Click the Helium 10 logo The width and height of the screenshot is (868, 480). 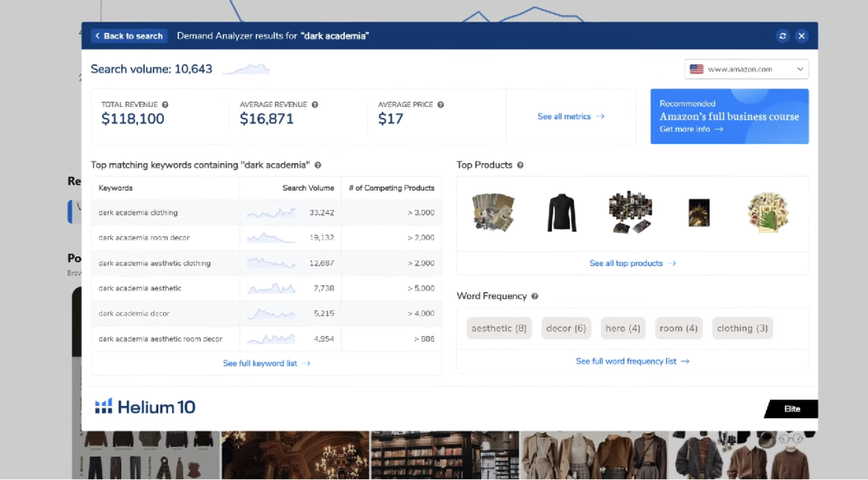coord(145,407)
